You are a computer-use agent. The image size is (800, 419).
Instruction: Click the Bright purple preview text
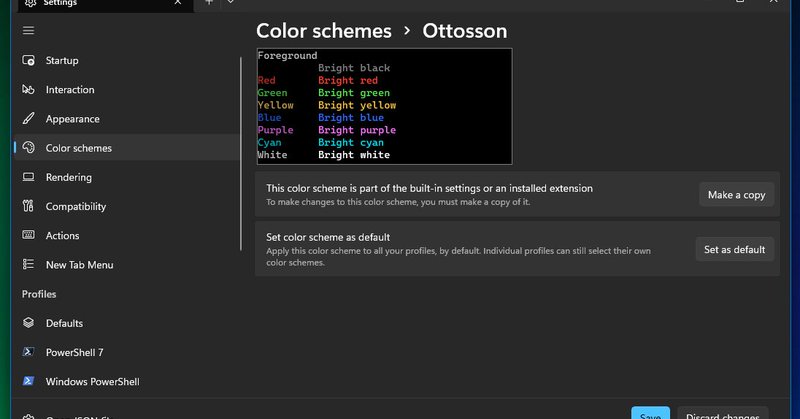coord(357,130)
